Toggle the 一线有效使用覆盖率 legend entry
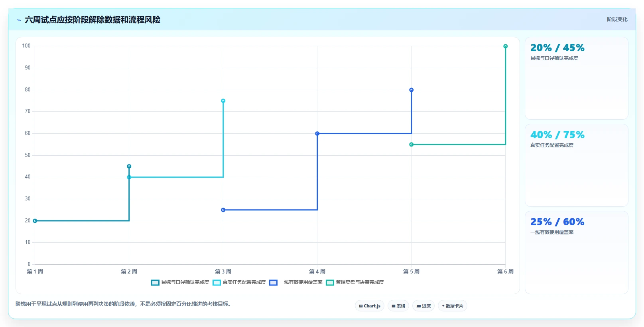 (x=296, y=282)
